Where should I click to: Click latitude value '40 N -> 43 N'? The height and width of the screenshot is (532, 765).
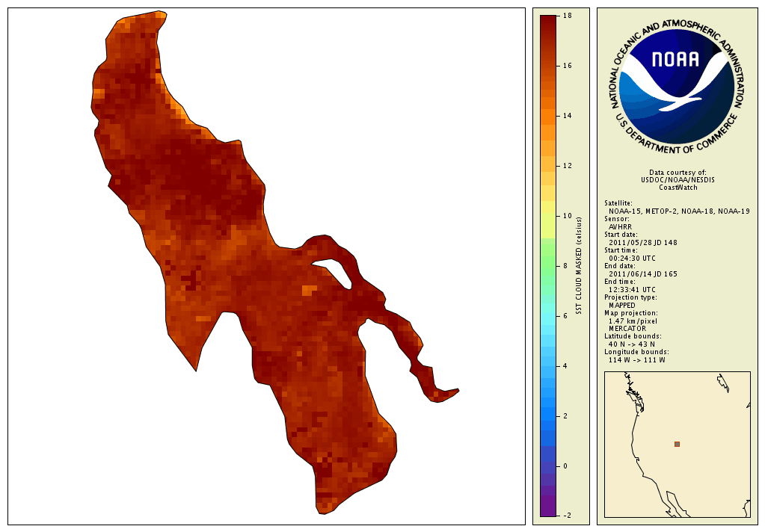[x=632, y=344]
